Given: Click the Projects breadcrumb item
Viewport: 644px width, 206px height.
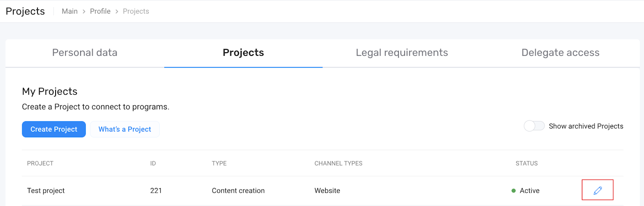Looking at the screenshot, I should [x=136, y=12].
